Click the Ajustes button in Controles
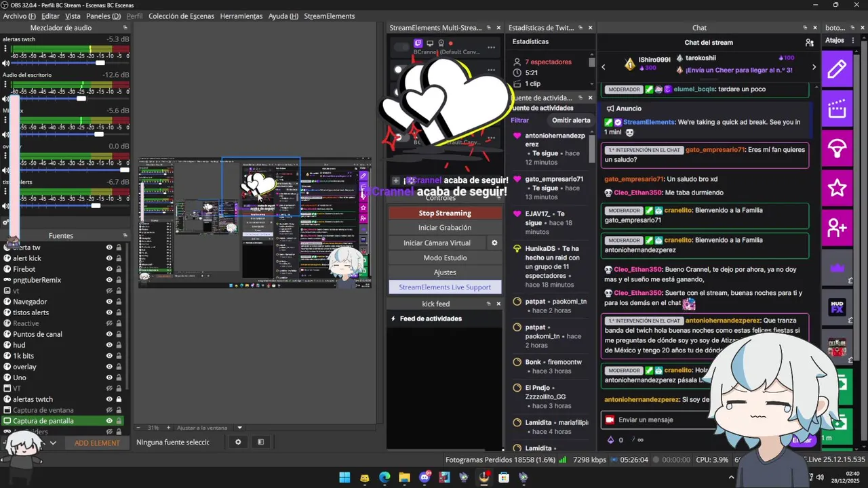This screenshot has width=868, height=488. [x=445, y=272]
